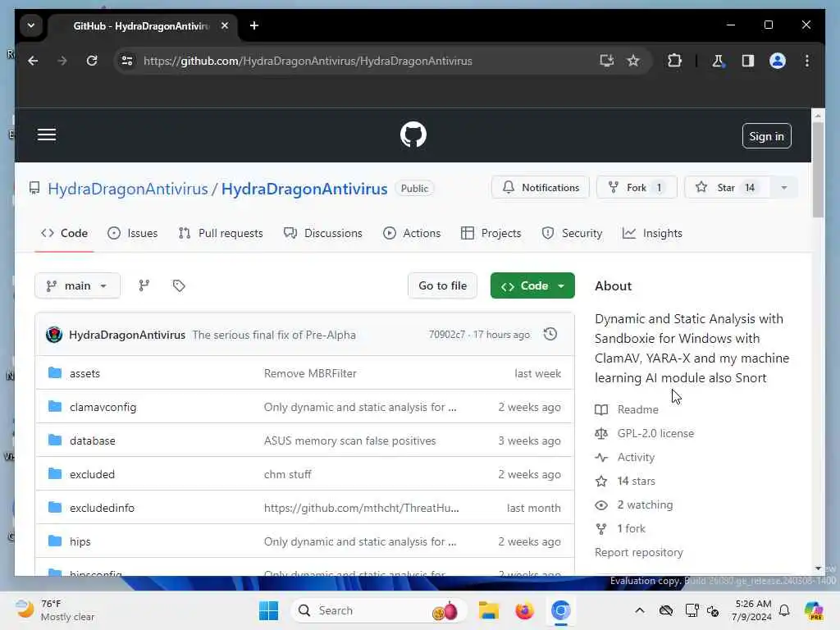
Task: Open commit message 'The serious final fix of Pre-Alpha'
Action: click(274, 335)
